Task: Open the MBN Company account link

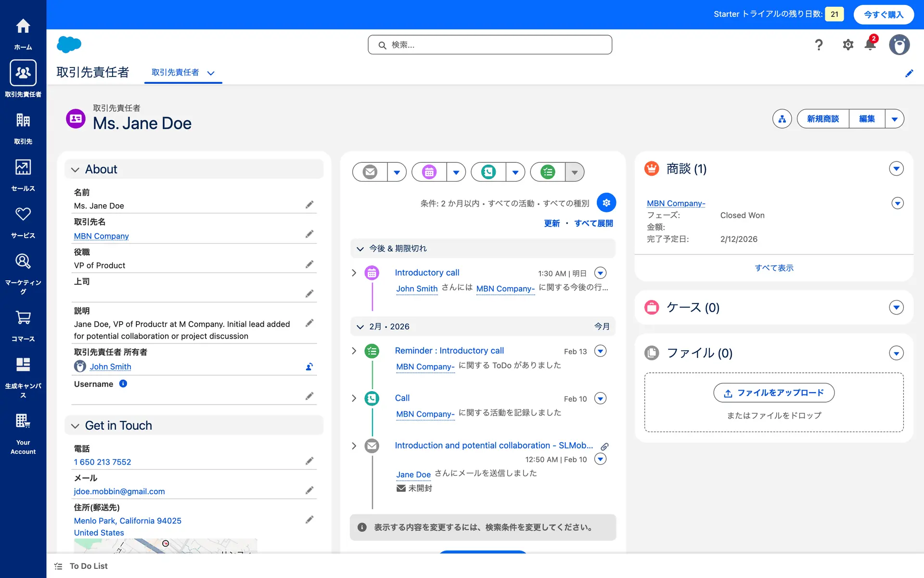Action: (101, 236)
